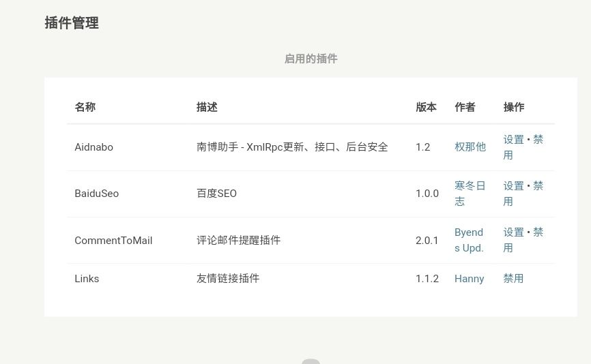Click the 操作 column header

tap(514, 107)
